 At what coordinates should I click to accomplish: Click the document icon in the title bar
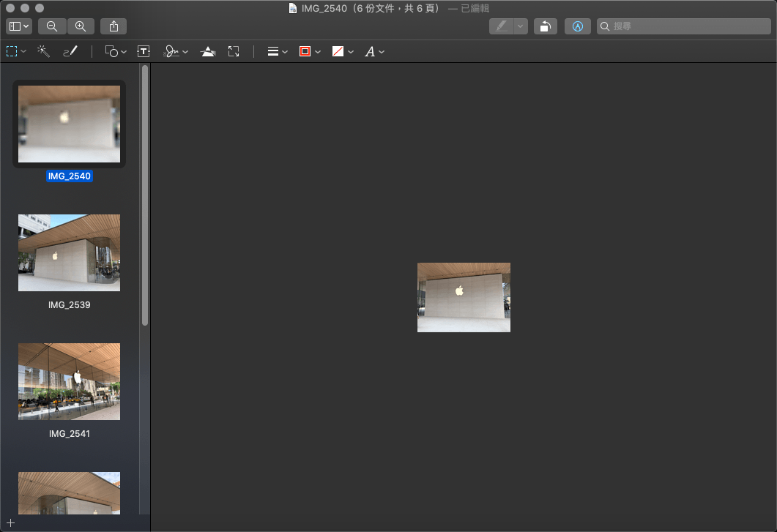(293, 8)
